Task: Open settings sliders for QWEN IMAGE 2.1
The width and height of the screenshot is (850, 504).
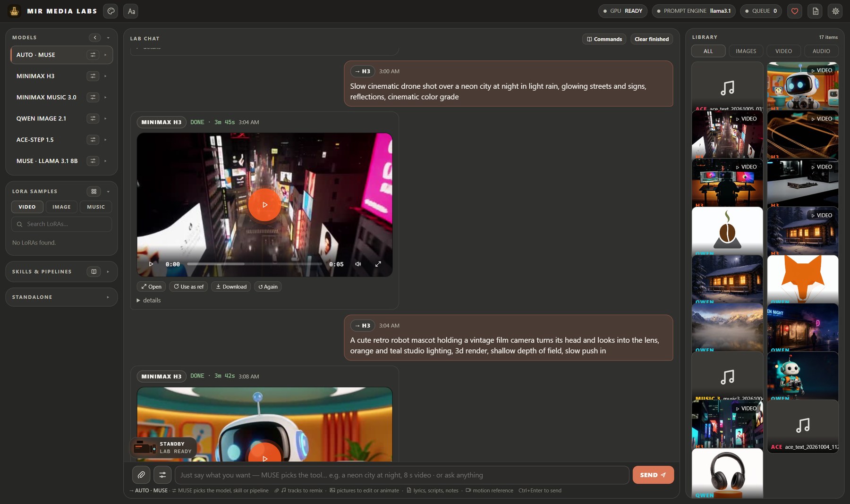Action: [93, 118]
